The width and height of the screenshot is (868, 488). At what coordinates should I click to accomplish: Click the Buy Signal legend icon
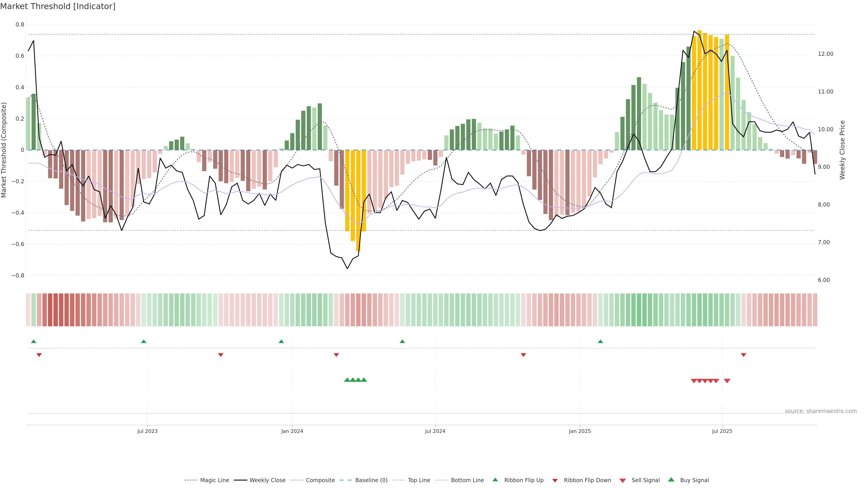click(671, 480)
